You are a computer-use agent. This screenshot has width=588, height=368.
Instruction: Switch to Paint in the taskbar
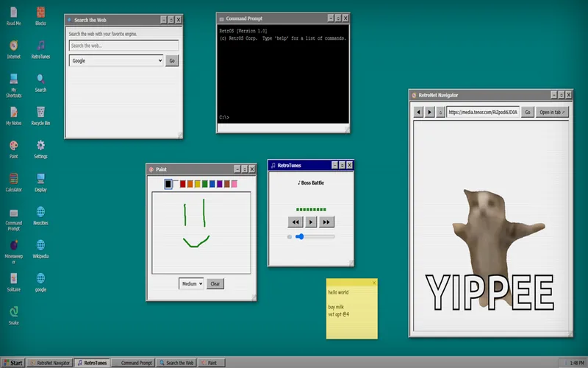pos(212,363)
